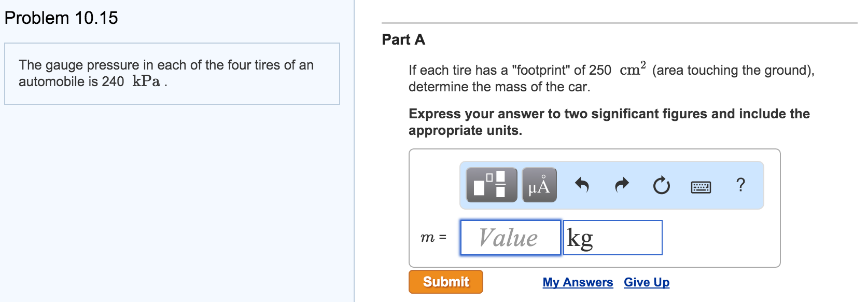Submit the answer with the orange button

446,282
